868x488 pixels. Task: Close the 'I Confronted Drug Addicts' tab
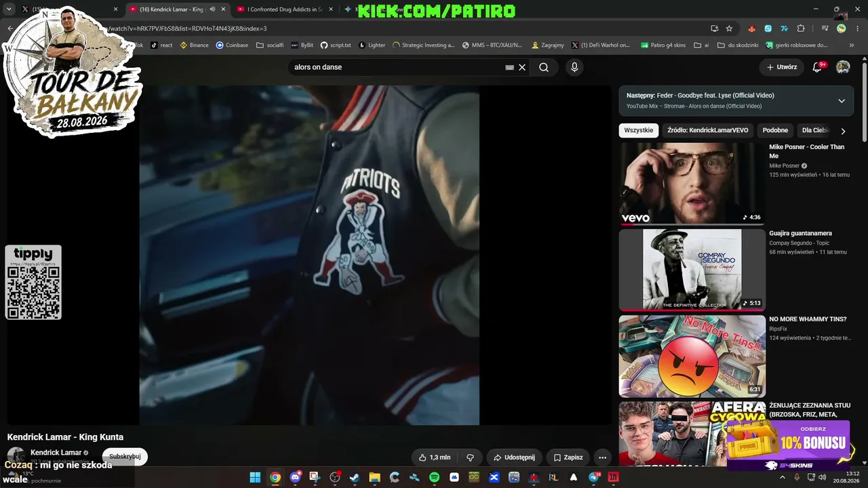(x=331, y=9)
